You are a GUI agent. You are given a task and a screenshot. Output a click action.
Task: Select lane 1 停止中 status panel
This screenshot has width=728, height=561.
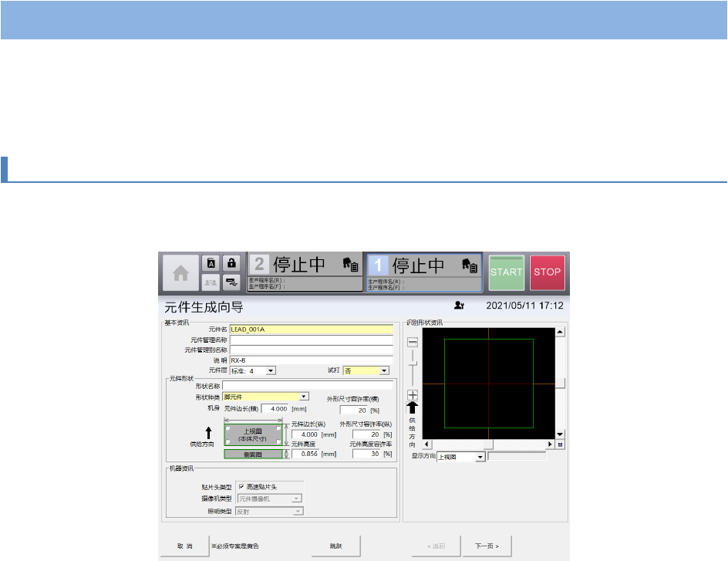coord(424,272)
